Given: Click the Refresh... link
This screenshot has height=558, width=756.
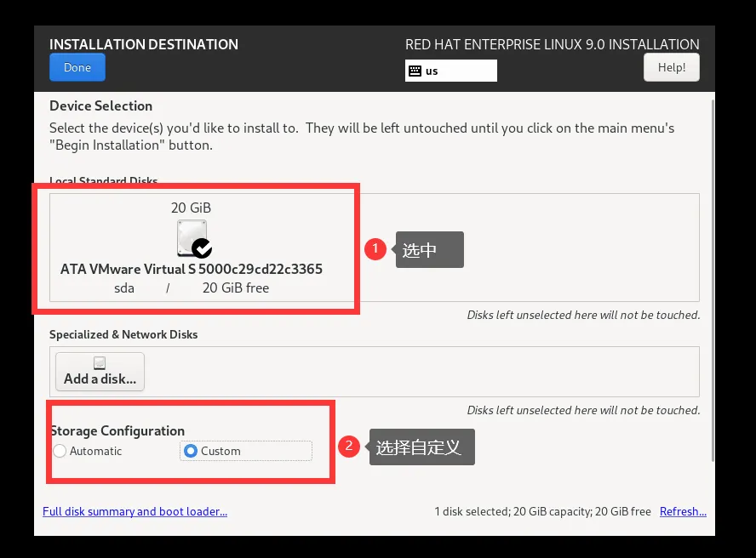Looking at the screenshot, I should pyautogui.click(x=683, y=511).
